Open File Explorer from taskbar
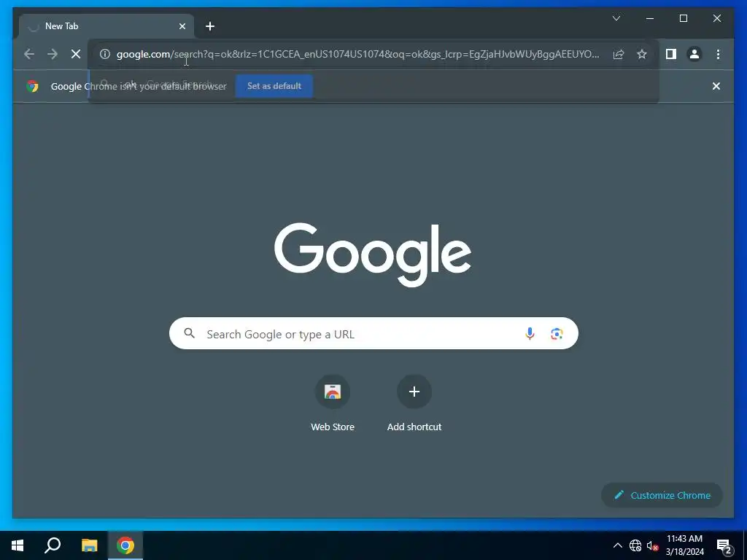The image size is (747, 560). click(89, 545)
